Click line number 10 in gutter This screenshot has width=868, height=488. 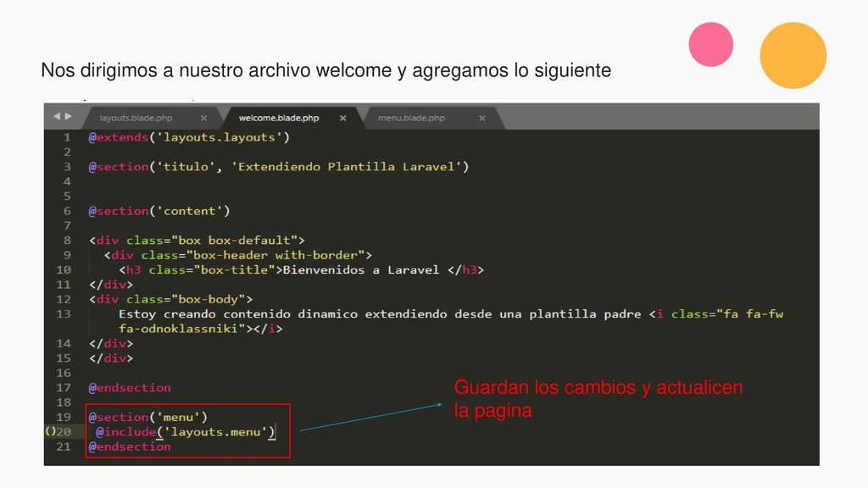64,270
